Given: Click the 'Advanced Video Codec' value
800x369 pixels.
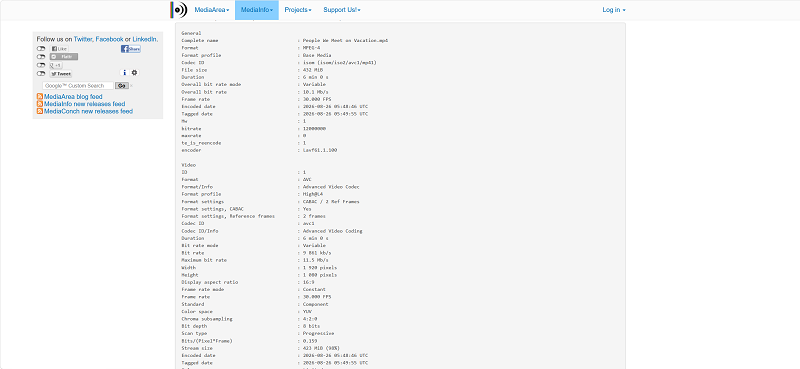Looking at the screenshot, I should 331,187.
